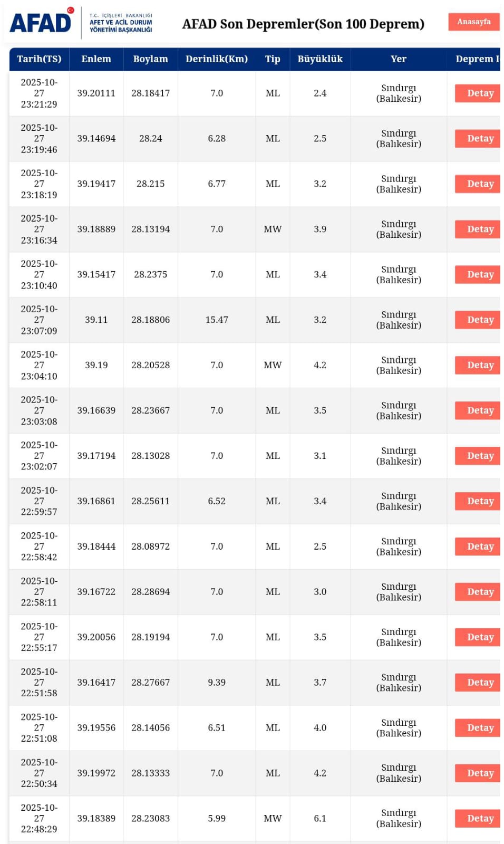Open Detay for the 23:19:46 earthquake
The image size is (504, 844).
coord(480,139)
